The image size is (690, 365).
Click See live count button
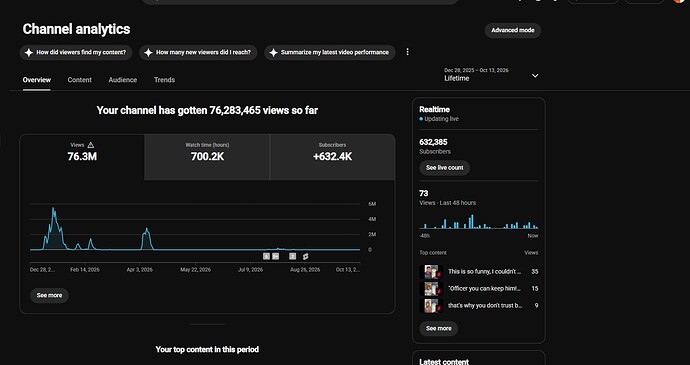point(444,168)
